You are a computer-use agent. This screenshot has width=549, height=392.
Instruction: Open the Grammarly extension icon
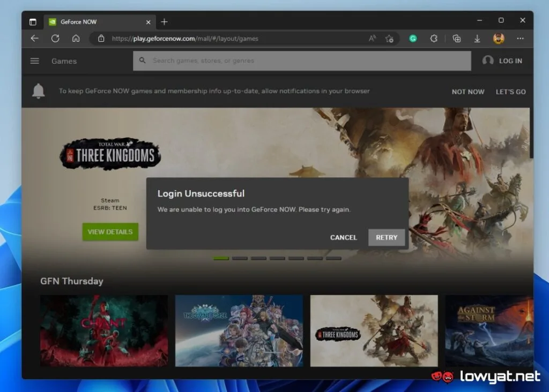pyautogui.click(x=413, y=39)
